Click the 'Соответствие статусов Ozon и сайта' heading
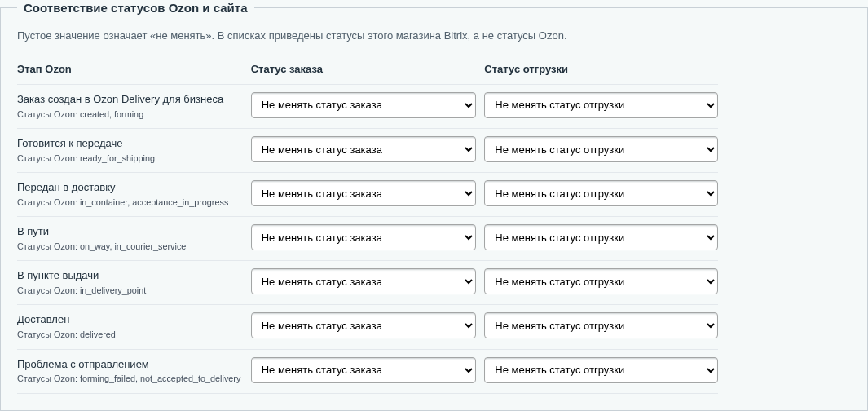868x411 pixels. (135, 8)
